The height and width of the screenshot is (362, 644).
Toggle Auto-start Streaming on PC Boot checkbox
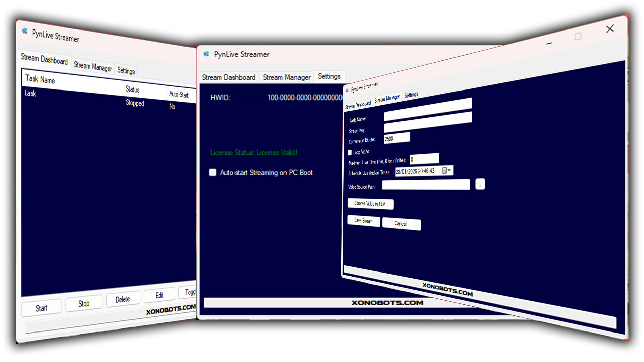tap(213, 172)
